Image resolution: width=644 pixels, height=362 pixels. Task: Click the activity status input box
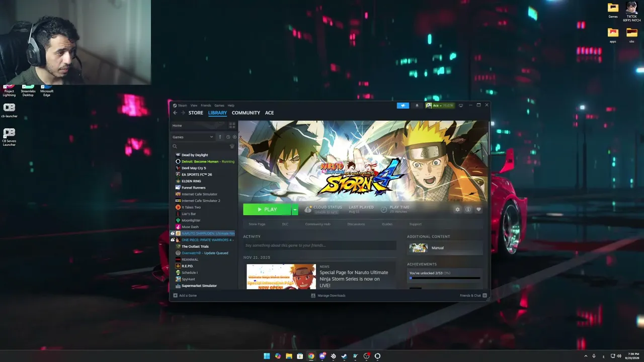click(x=319, y=245)
